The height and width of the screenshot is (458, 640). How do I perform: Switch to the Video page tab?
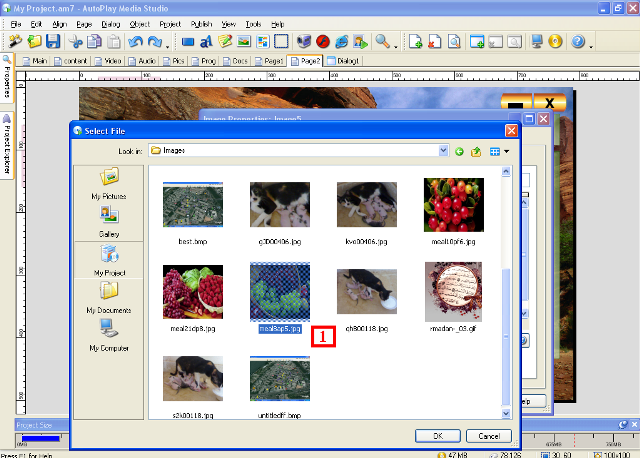109,61
